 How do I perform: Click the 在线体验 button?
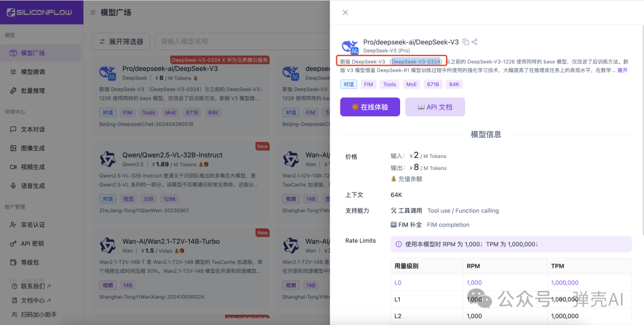coord(370,107)
